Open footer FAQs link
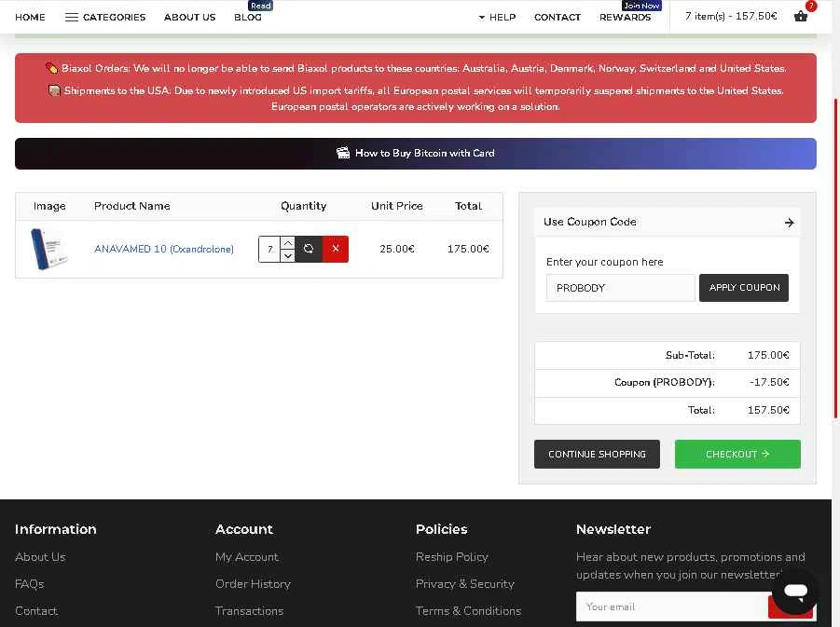The width and height of the screenshot is (840, 627). (x=30, y=583)
